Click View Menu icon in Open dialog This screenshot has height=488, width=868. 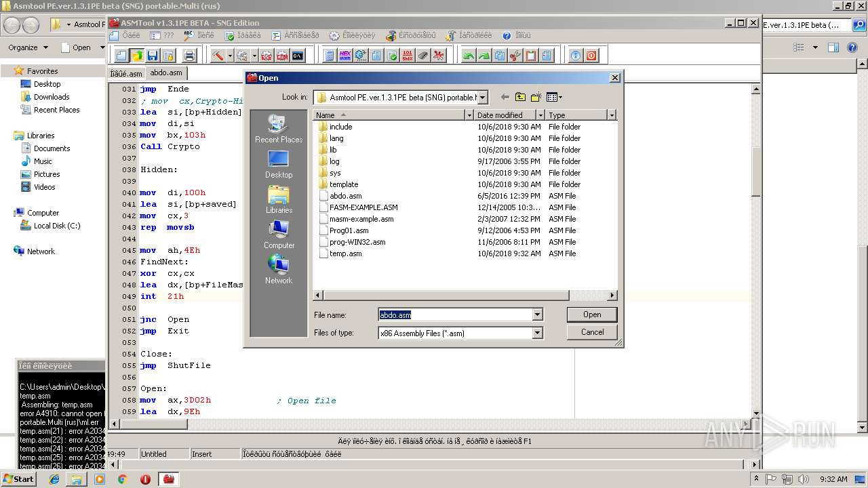[551, 97]
